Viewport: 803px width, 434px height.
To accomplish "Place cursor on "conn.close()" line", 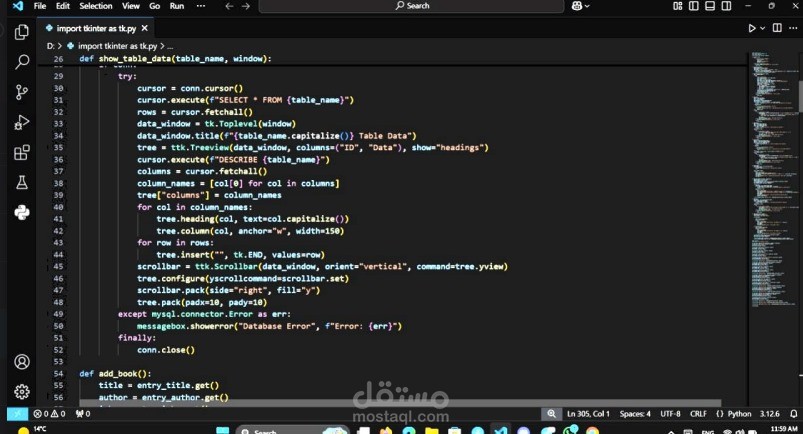I will (x=166, y=350).
